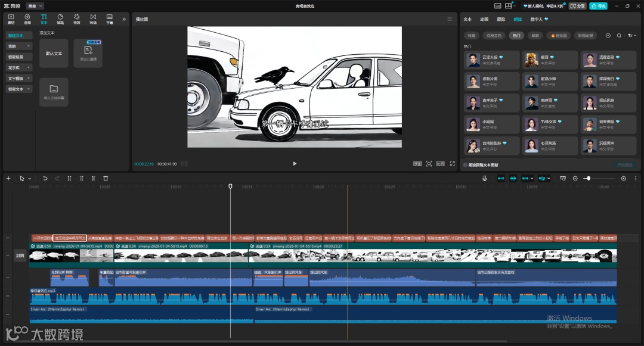
Task: Enable the 朗读跟随文本更新 checkbox
Action: pos(466,165)
